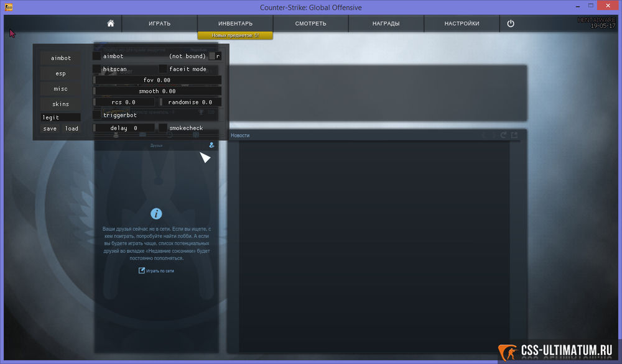Image resolution: width=622 pixels, height=364 pixels.
Task: Load the saved config
Action: [x=72, y=129]
